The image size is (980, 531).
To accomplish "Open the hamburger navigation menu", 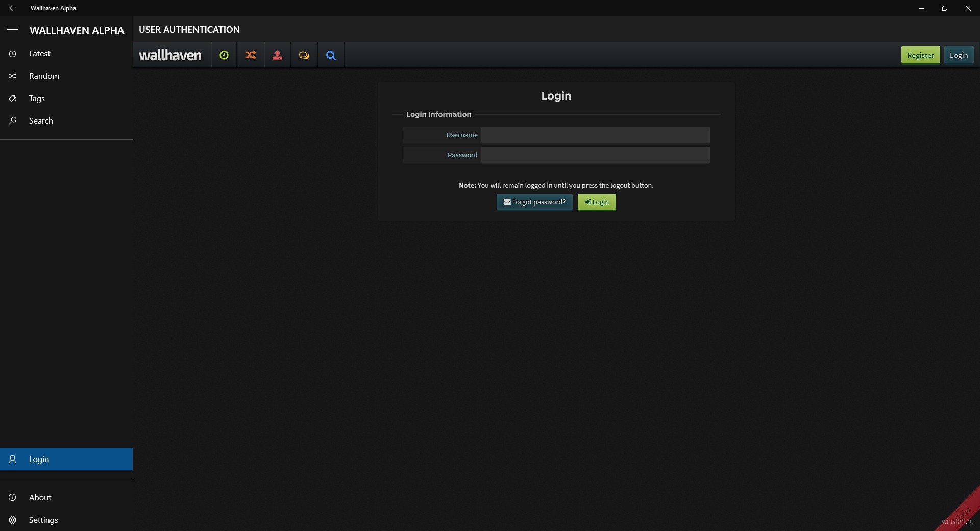I will pyautogui.click(x=13, y=30).
